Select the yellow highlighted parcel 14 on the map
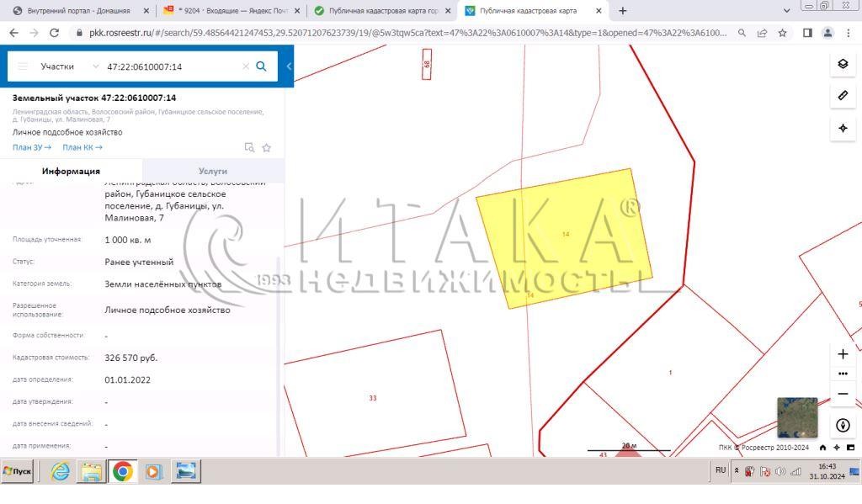Screen dimensions: 862x504 pyautogui.click(x=565, y=238)
